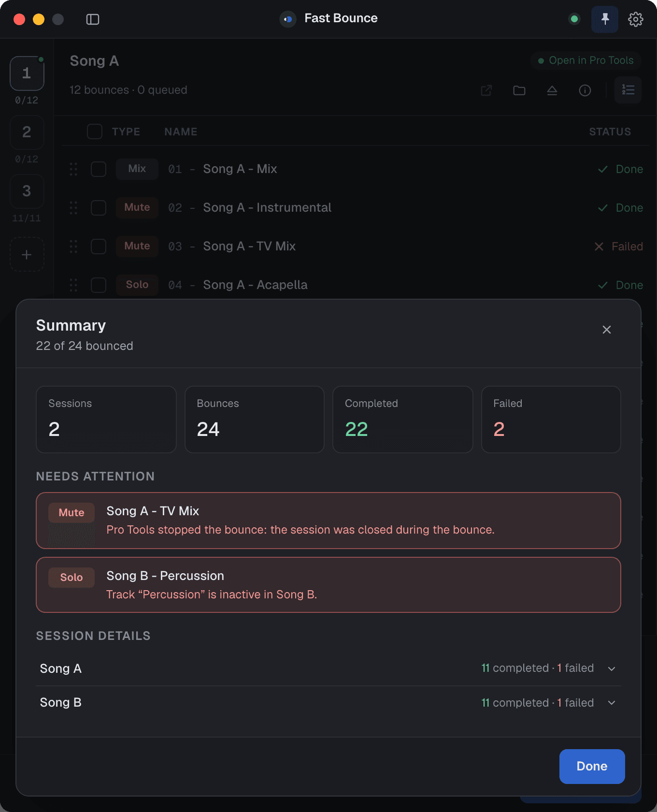Image resolution: width=657 pixels, height=812 pixels.
Task: Add a new session with plus button
Action: pos(27,254)
